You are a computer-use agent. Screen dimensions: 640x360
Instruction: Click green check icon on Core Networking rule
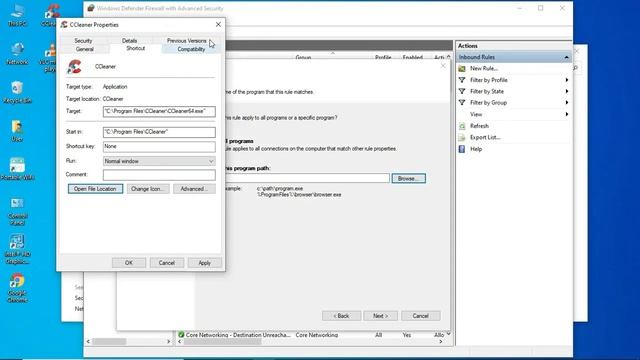[x=181, y=335]
